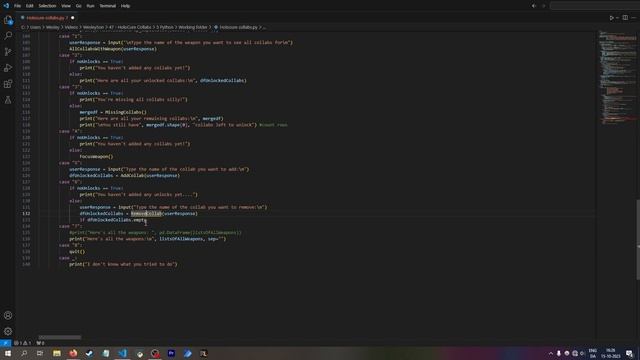Click the remote window status bar button
Viewport: 640px width, 360px height.
tap(5, 343)
